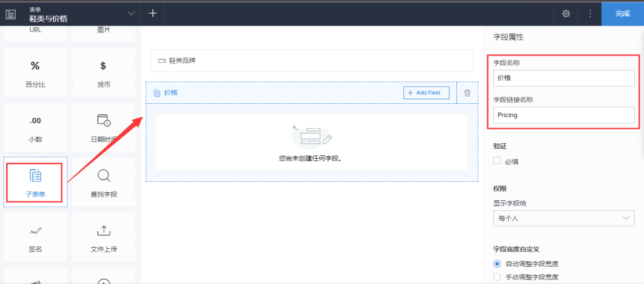The height and width of the screenshot is (284, 644).
Task: Select 手动调整字段宽度 radio option
Action: (497, 277)
